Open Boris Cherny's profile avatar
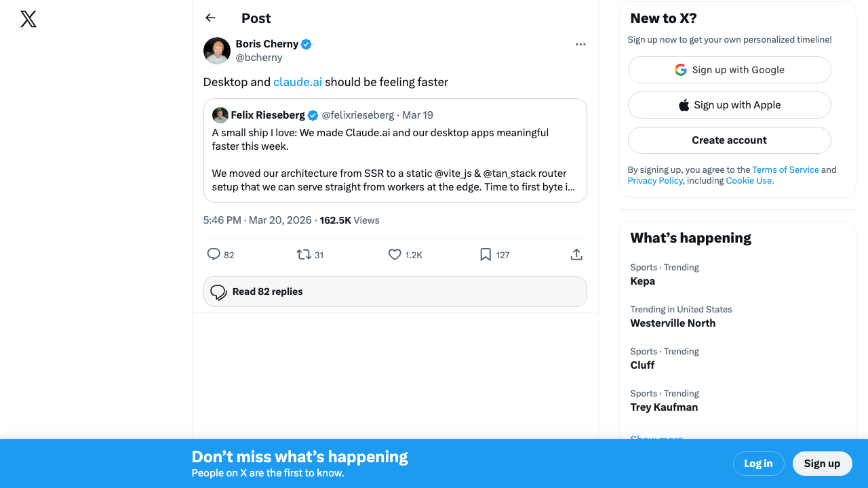The width and height of the screenshot is (868, 488). pyautogui.click(x=217, y=51)
